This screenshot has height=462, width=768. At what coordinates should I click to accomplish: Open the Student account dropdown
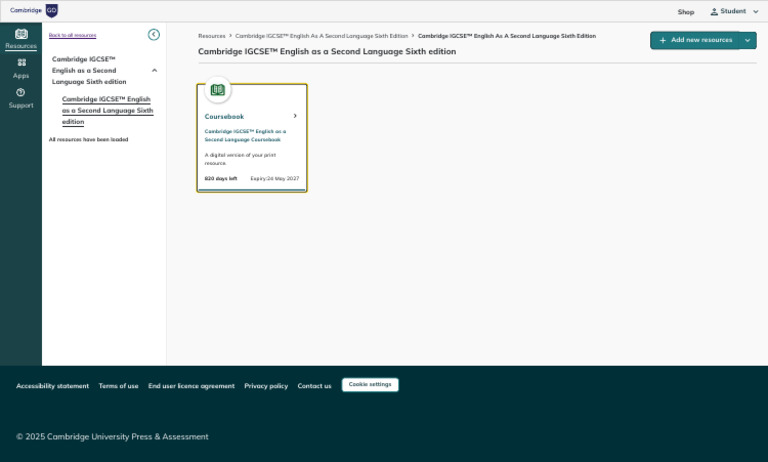tap(734, 11)
